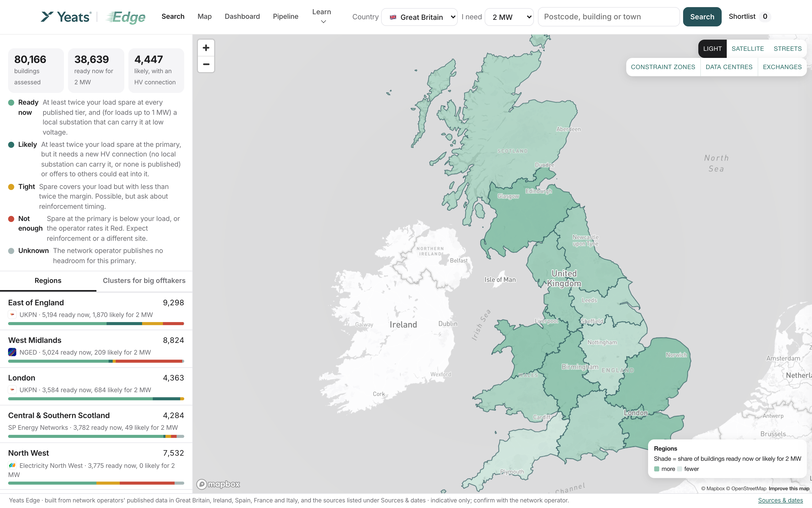Screen dimensions: 812x508
Task: Select Clusters for big offtakers tab
Action: (x=144, y=280)
